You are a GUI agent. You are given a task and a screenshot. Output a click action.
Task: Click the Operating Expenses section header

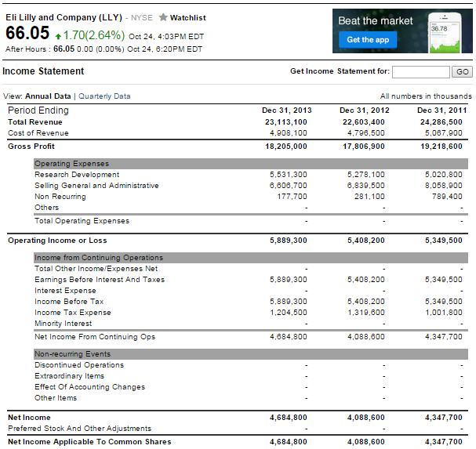click(250, 164)
